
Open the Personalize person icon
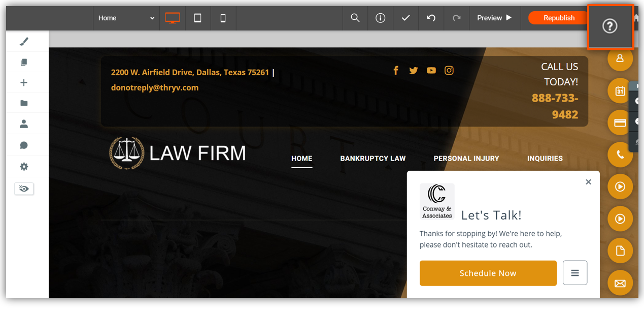click(x=24, y=124)
